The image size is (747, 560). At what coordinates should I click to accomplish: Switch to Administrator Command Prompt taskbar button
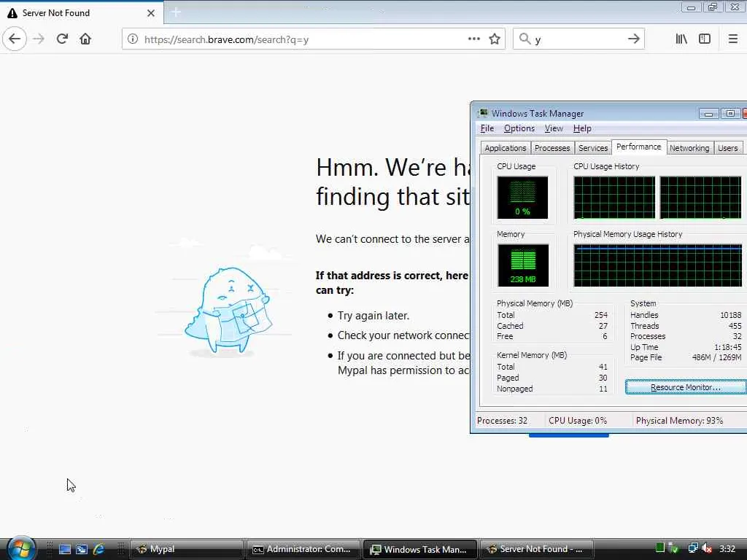click(x=303, y=549)
